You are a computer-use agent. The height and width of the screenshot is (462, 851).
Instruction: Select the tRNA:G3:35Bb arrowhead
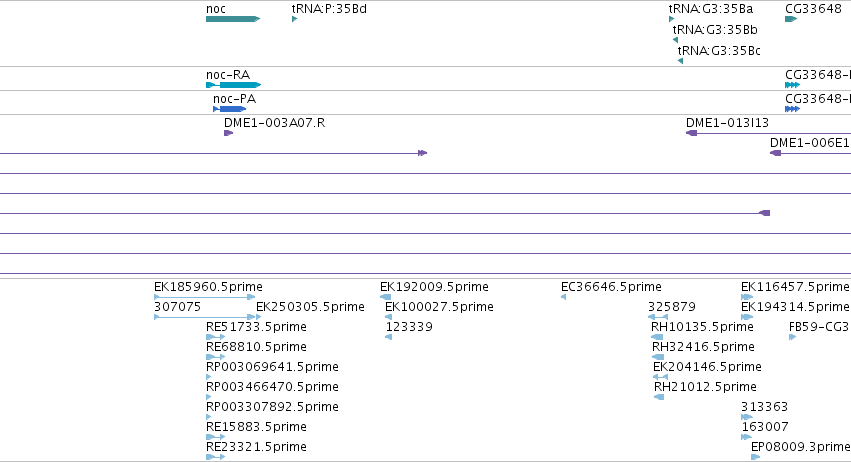675,40
